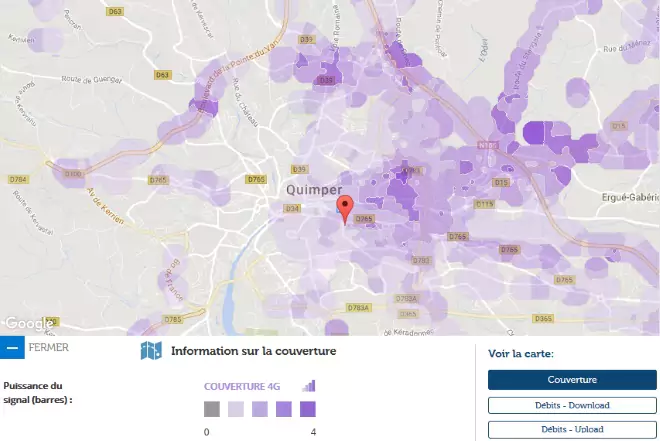The height and width of the screenshot is (441, 660).
Task: Select the darkest purple legend swatch
Action: [x=308, y=409]
